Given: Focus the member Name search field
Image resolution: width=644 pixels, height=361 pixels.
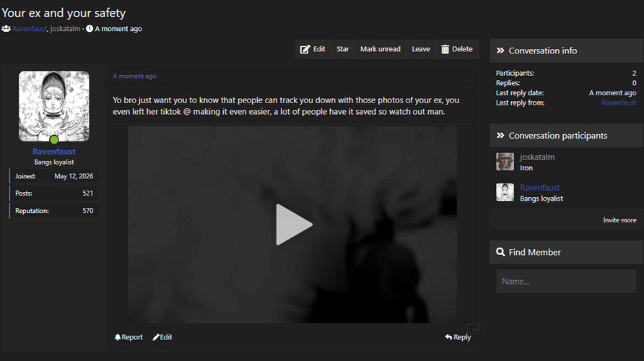Looking at the screenshot, I should [566, 282].
